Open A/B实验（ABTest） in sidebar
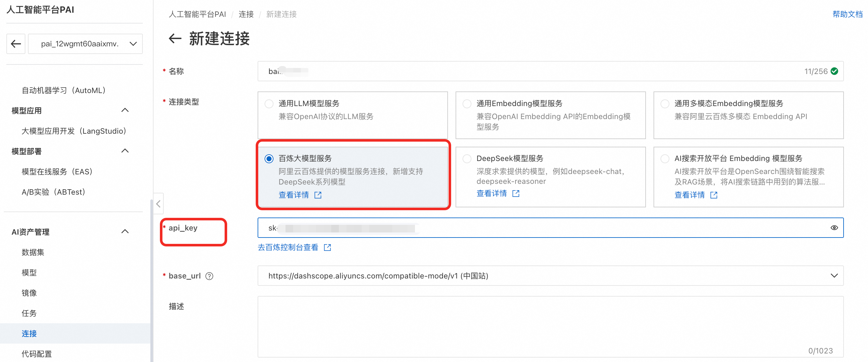 [x=54, y=192]
